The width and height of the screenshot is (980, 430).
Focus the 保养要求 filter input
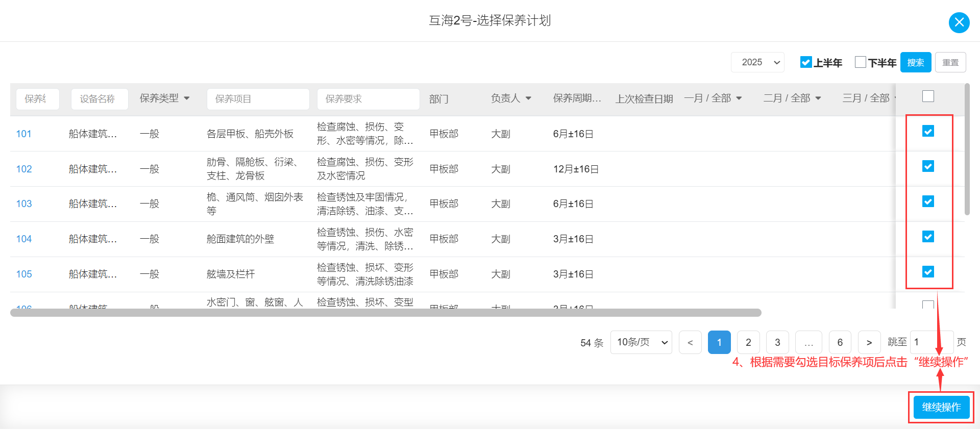[368, 99]
